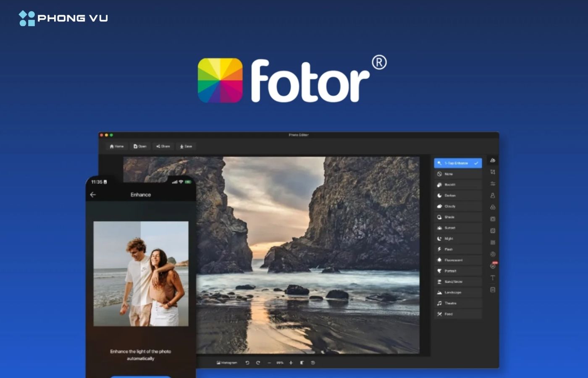Click the Open file button

coord(140,147)
